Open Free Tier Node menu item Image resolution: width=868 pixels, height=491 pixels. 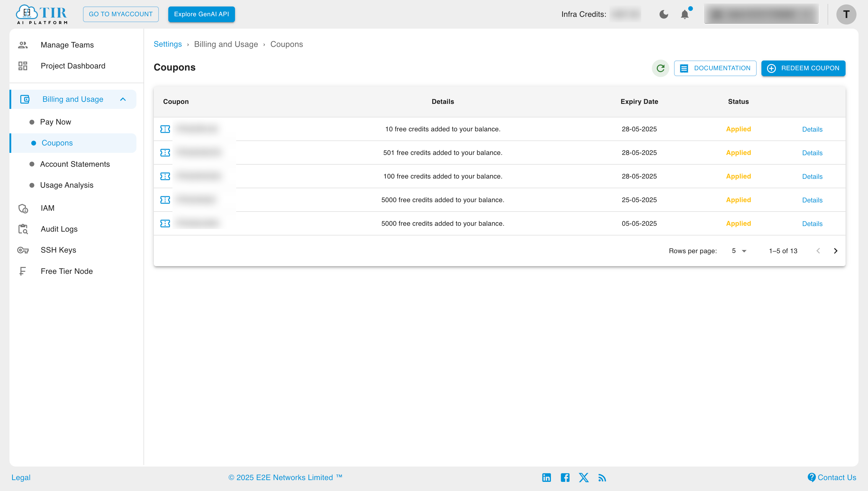[73, 271]
